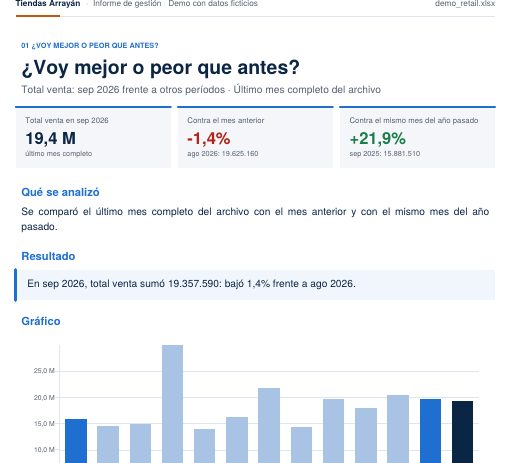Click the 15,0 M axis label
The image size is (510, 463).
(44, 424)
